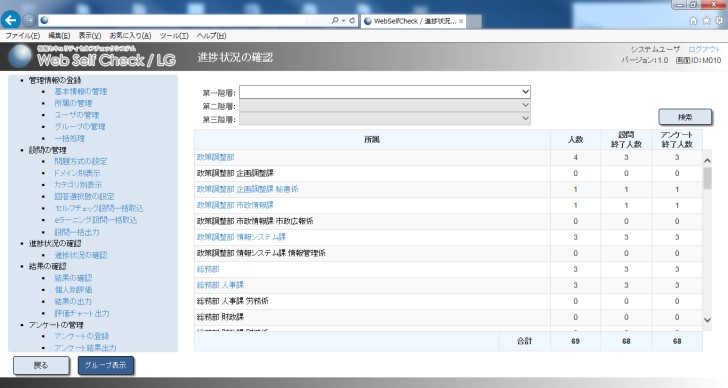
Task: Click the アンケート終了人数 column header
Action: 677,139
